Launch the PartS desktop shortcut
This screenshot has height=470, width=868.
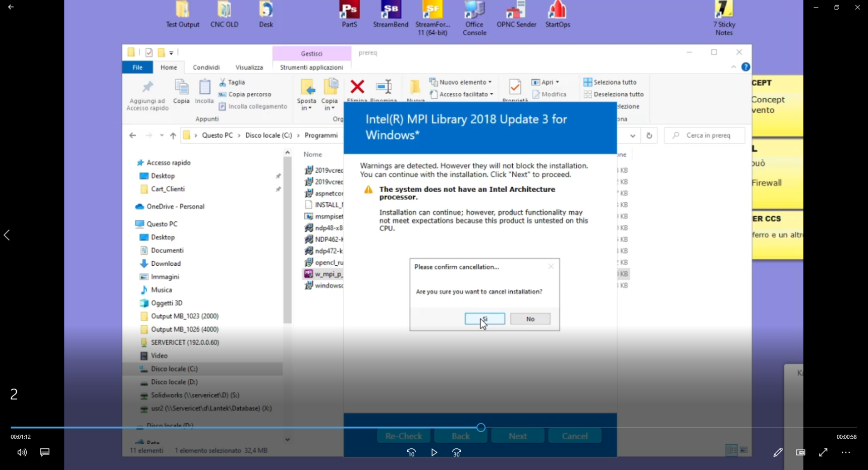pyautogui.click(x=349, y=15)
